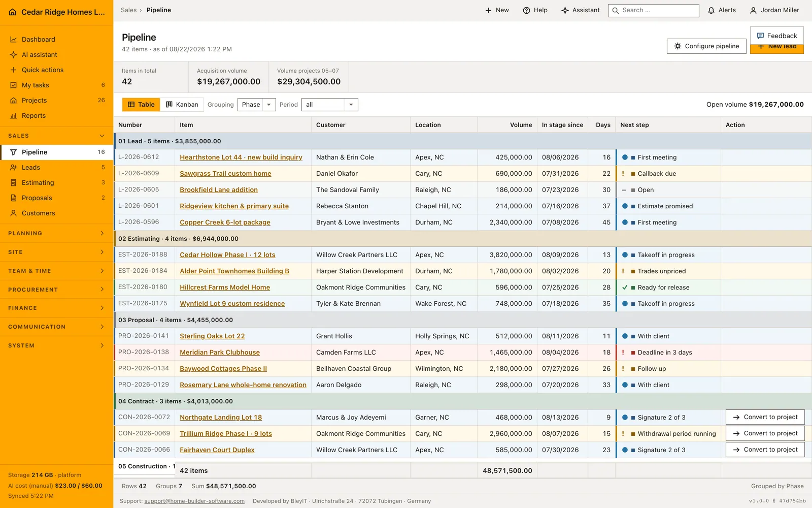Open the Estimating sidebar item
812x508 pixels.
pyautogui.click(x=56, y=183)
